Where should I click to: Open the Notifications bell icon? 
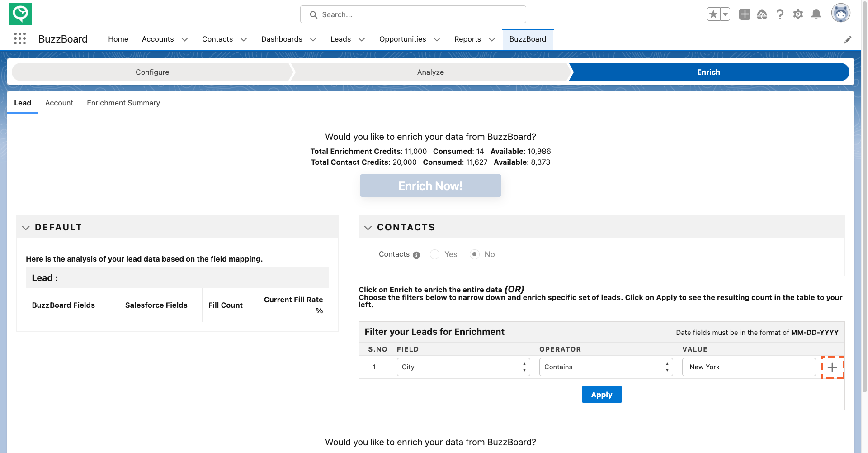[x=816, y=14]
